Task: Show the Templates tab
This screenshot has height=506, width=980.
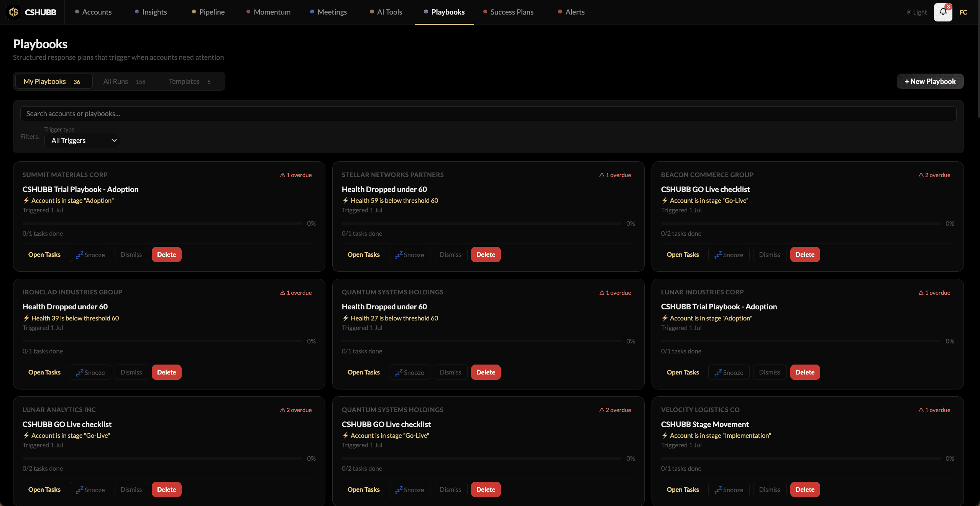Action: 190,82
